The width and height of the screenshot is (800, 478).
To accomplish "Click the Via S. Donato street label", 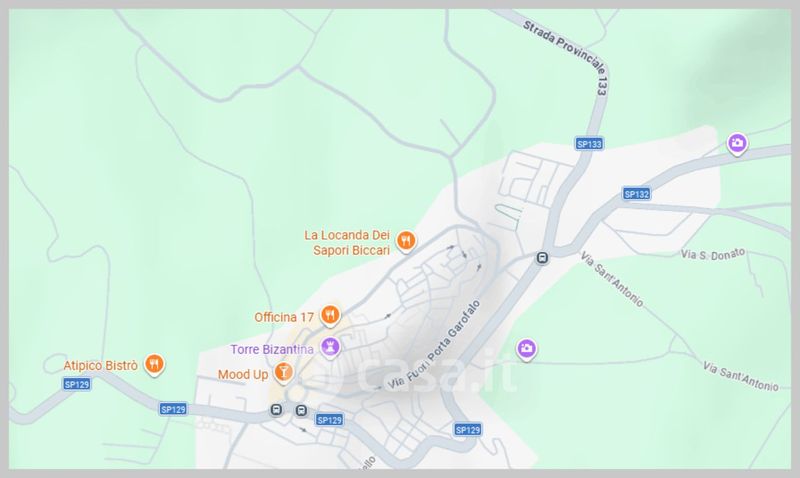I will coord(713,254).
